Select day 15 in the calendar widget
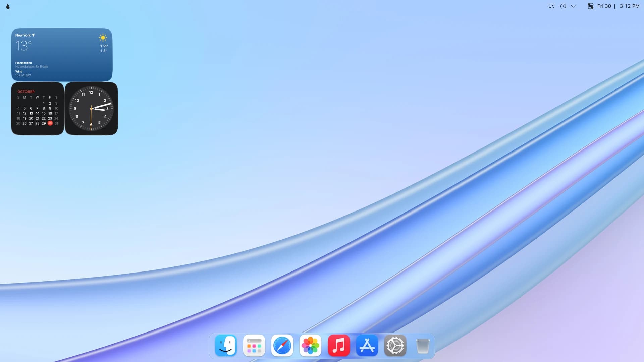 [x=44, y=113]
